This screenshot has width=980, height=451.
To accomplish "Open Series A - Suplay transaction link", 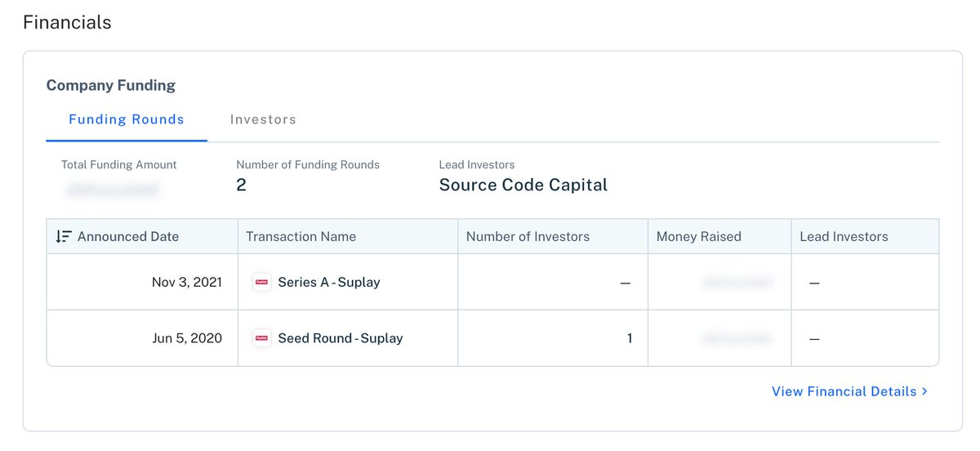I will (329, 283).
